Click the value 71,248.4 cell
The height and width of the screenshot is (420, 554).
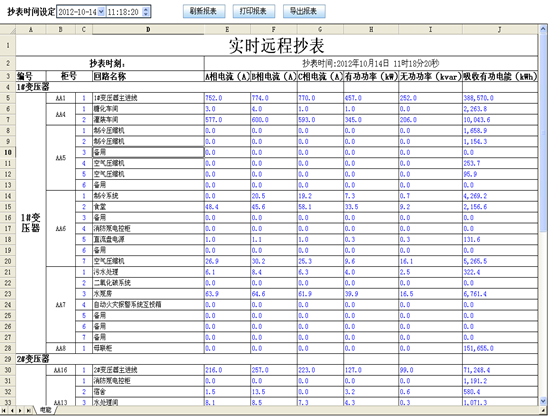click(500, 370)
